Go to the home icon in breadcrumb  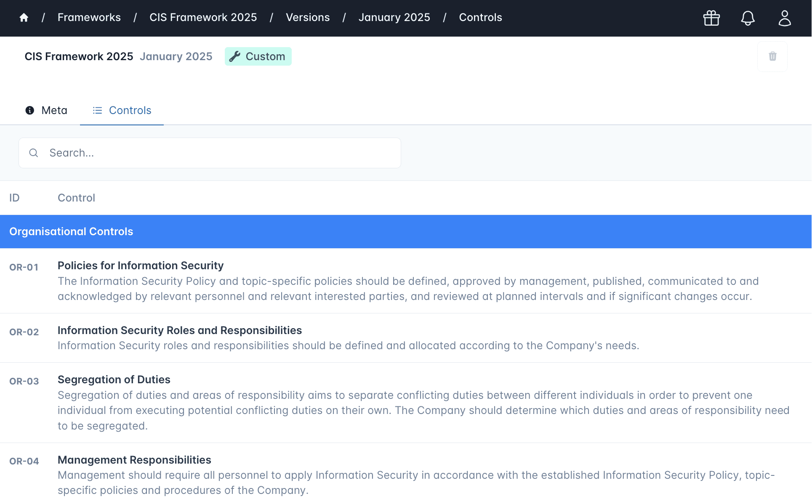[24, 18]
